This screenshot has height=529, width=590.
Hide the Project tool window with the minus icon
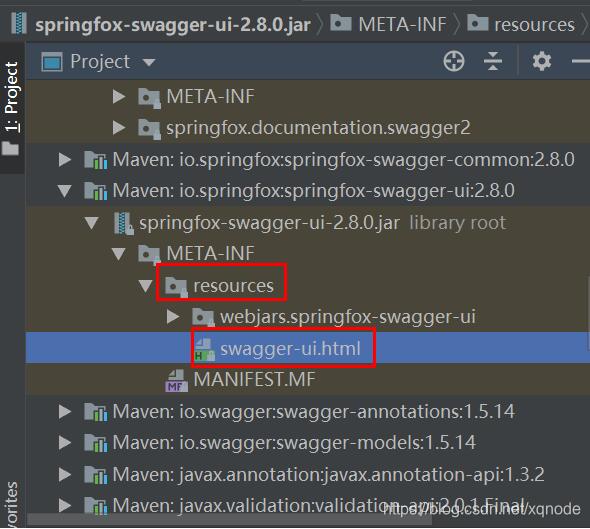point(581,61)
